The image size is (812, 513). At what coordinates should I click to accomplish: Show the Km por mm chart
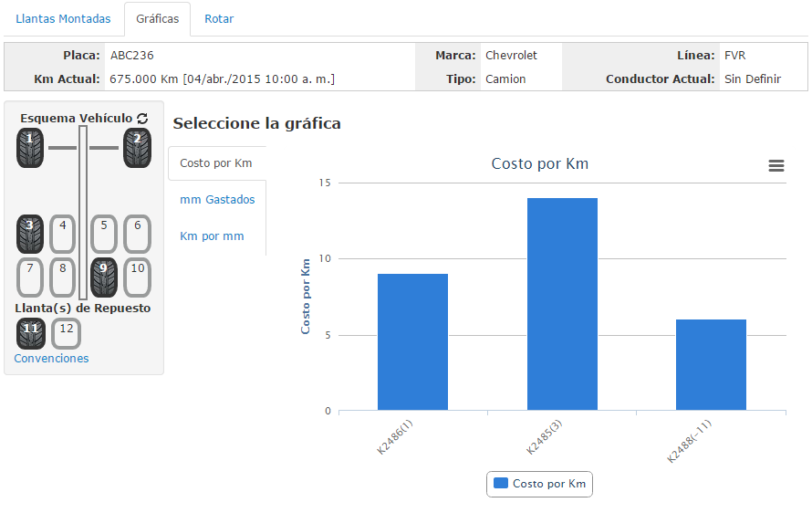(x=212, y=236)
